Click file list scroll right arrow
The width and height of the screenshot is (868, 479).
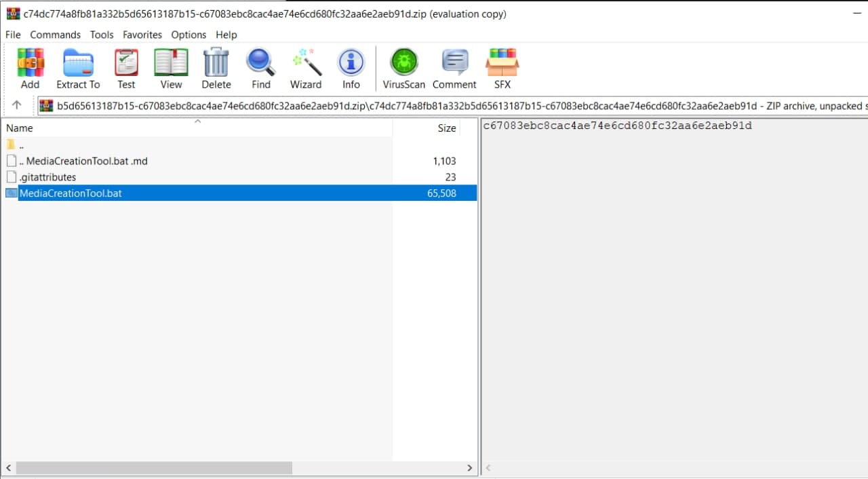[470, 468]
